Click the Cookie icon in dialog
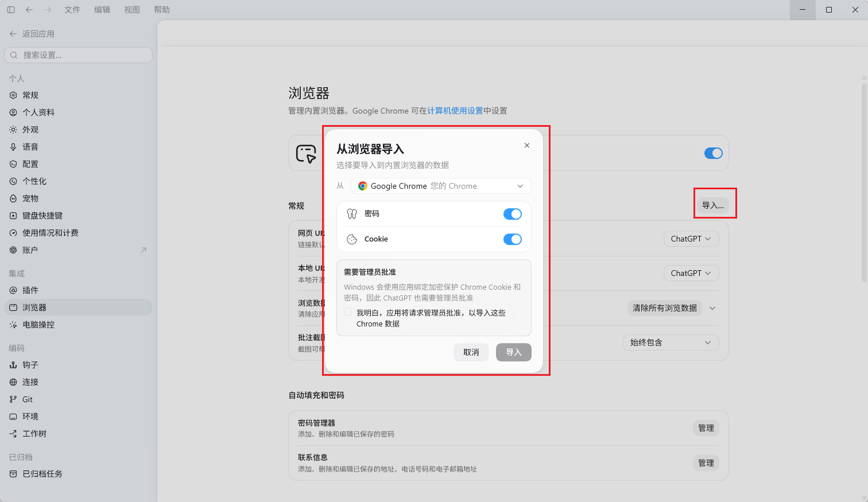 coord(352,239)
